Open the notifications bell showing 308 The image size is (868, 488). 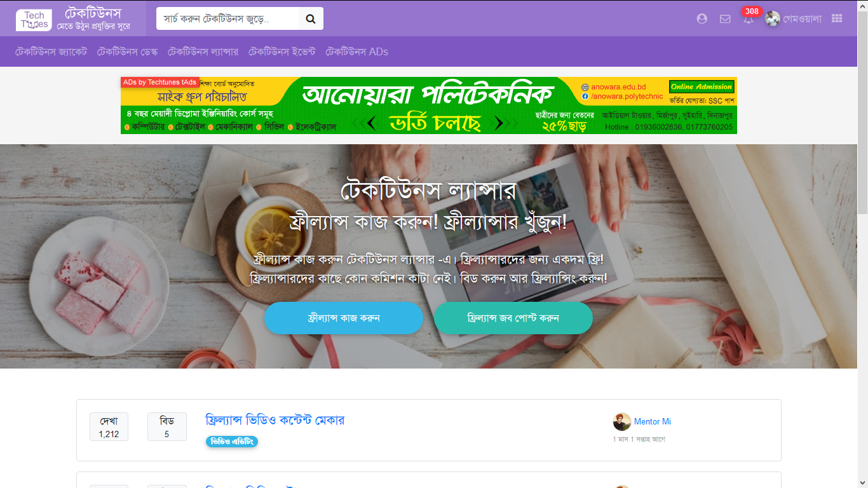[x=749, y=19]
